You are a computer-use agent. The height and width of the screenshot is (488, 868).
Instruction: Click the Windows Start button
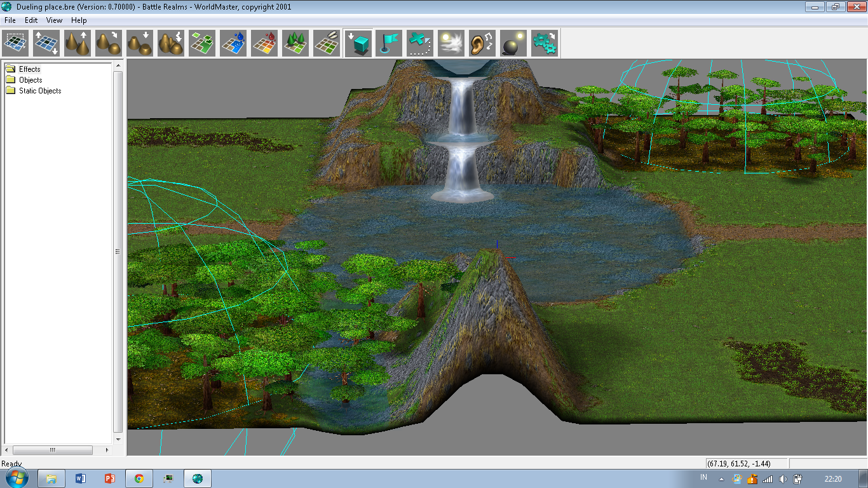(17, 478)
